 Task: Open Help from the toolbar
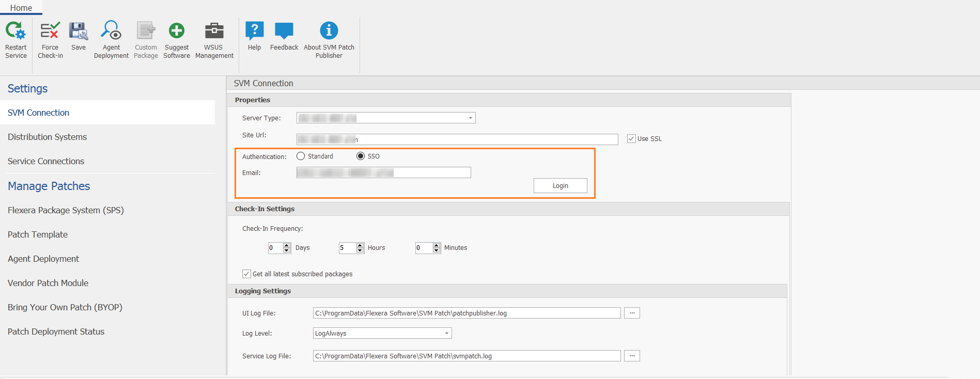click(254, 31)
